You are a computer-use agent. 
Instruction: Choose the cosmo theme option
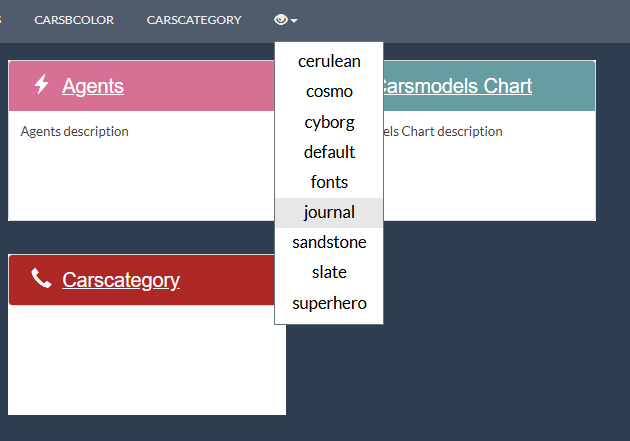pyautogui.click(x=329, y=91)
